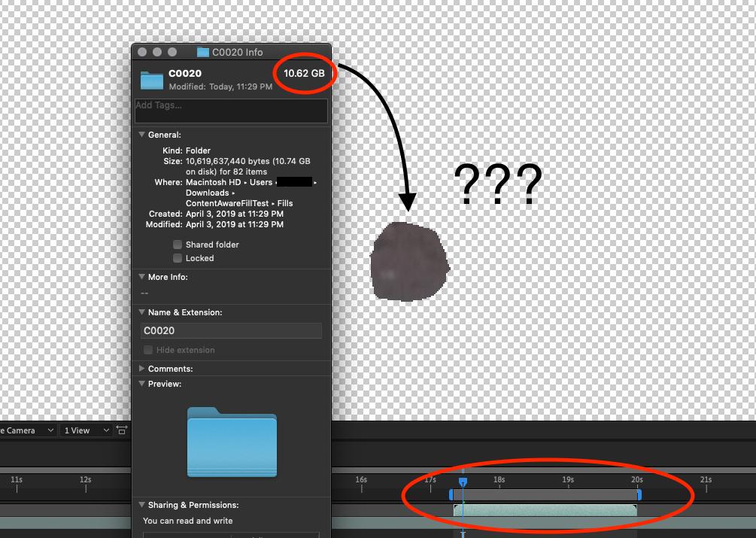Screen dimensions: 756x538
Task: Toggle the Hide extension checkbox
Action: tap(148, 349)
